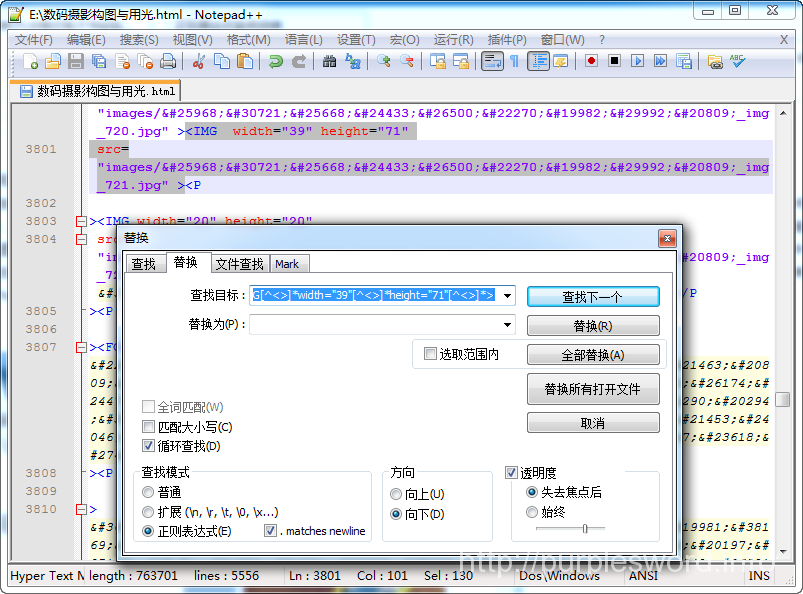The width and height of the screenshot is (803, 594).
Task: Collapse the fold marker at line 3807
Action: (81, 347)
